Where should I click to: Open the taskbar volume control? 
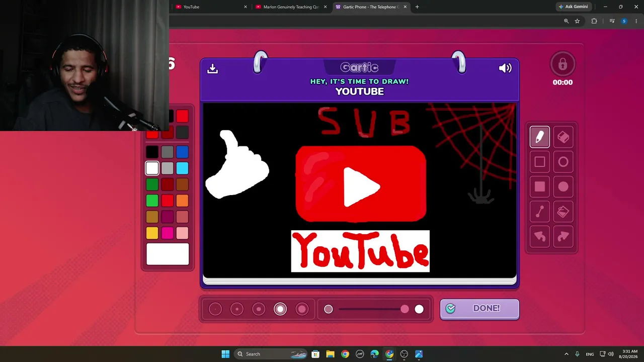(611, 354)
